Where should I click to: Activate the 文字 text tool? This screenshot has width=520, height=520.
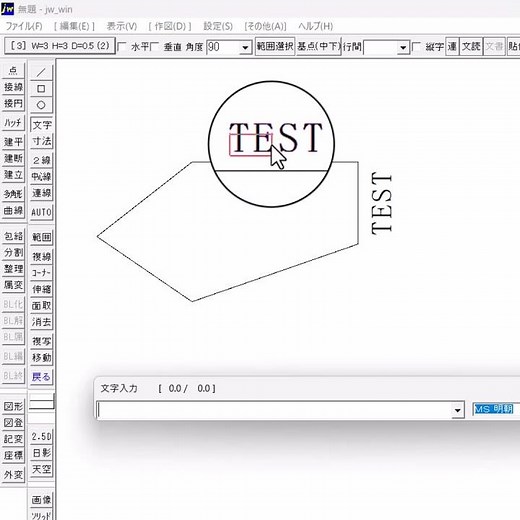point(42,125)
